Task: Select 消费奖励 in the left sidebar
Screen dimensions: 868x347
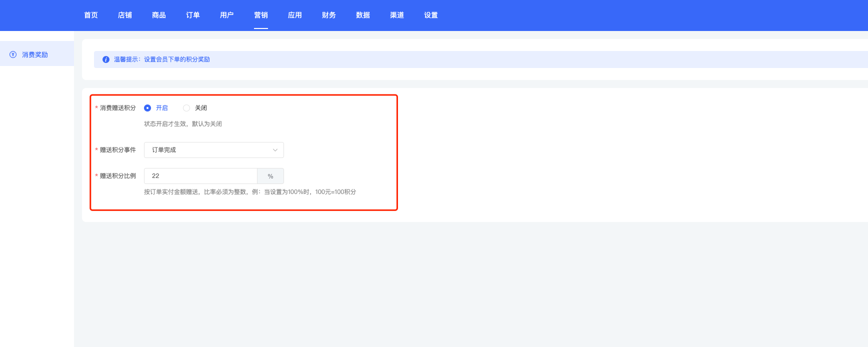Action: 35,54
